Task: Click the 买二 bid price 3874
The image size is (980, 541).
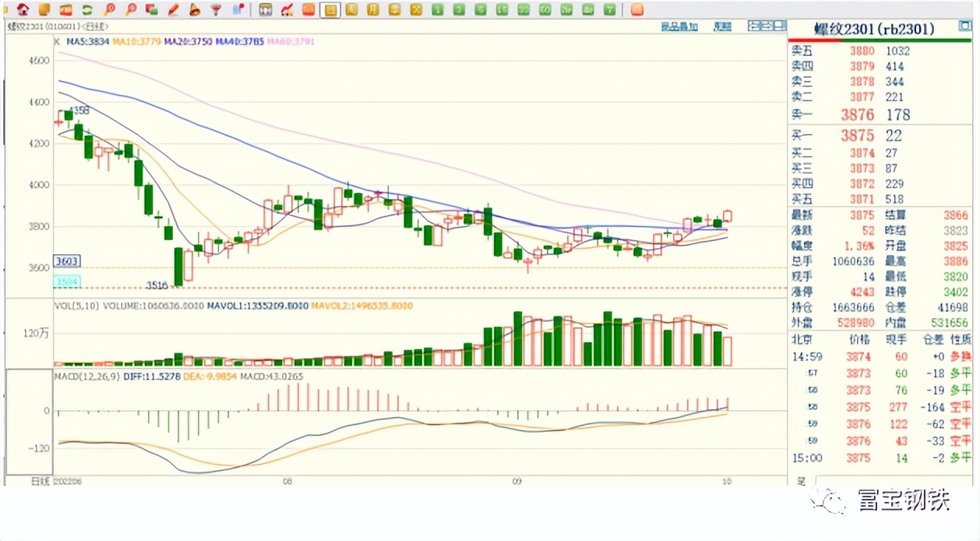Action: [x=861, y=154]
